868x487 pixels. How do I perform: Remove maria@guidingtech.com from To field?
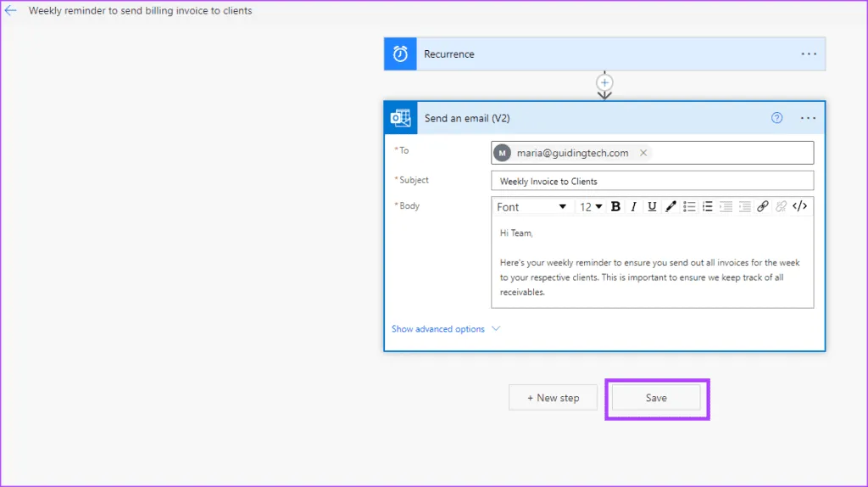(643, 153)
